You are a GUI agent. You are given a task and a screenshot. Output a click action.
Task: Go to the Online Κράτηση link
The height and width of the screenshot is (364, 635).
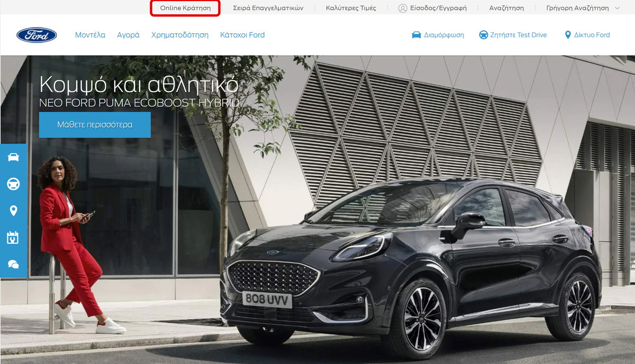pyautogui.click(x=185, y=8)
